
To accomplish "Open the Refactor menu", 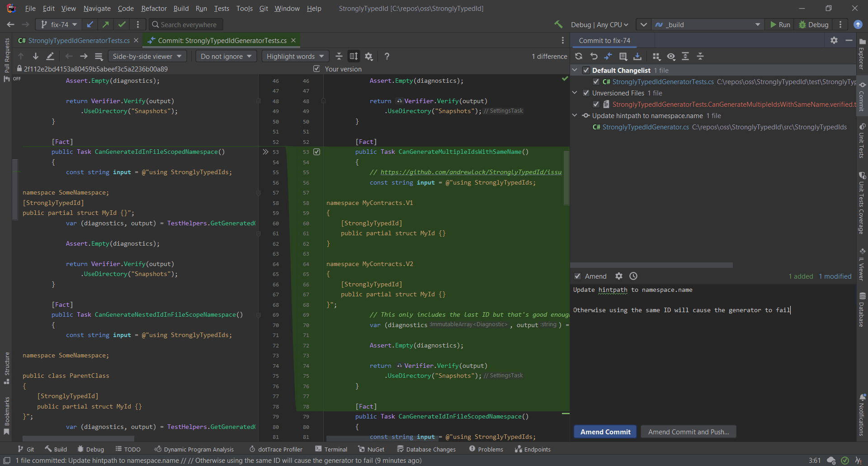I will pyautogui.click(x=154, y=8).
